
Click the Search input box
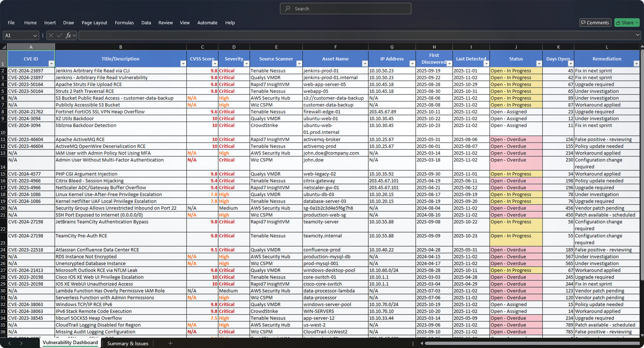coord(345,9)
